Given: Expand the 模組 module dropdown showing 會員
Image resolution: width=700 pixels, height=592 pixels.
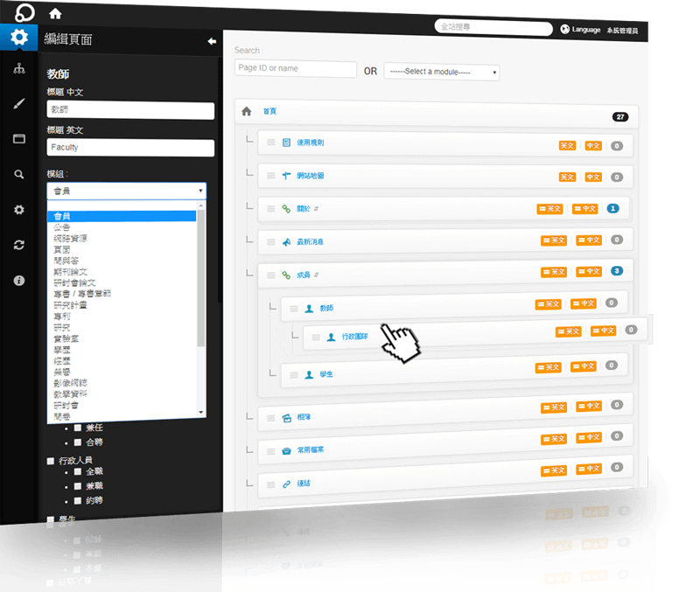Looking at the screenshot, I should [126, 191].
